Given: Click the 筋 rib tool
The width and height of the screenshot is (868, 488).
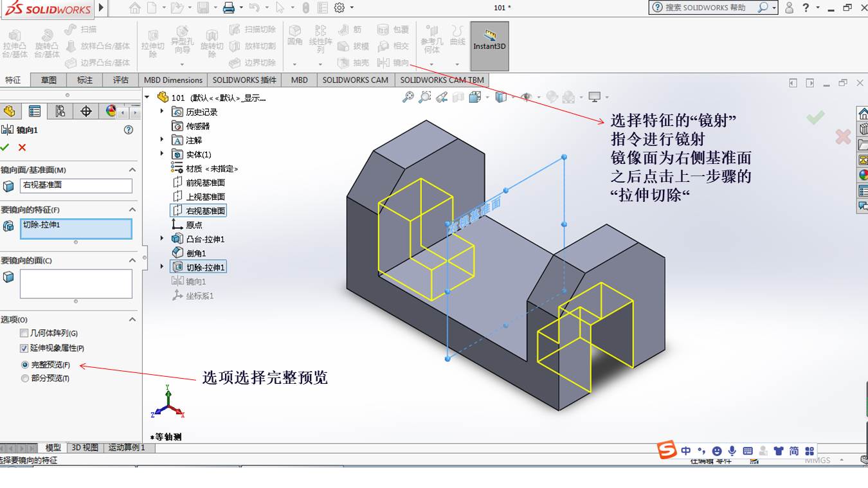Looking at the screenshot, I should 349,30.
